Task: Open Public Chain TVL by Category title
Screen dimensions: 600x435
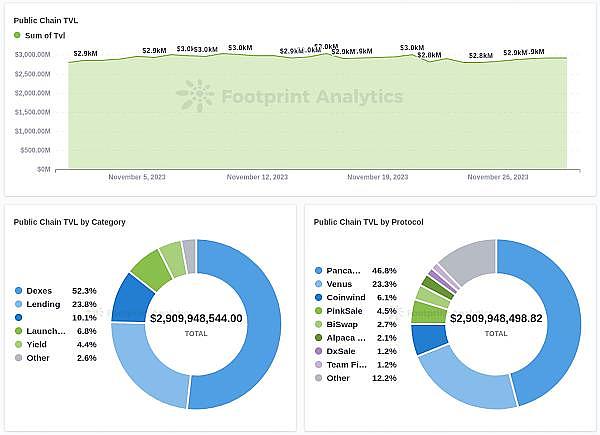Action: tap(69, 222)
